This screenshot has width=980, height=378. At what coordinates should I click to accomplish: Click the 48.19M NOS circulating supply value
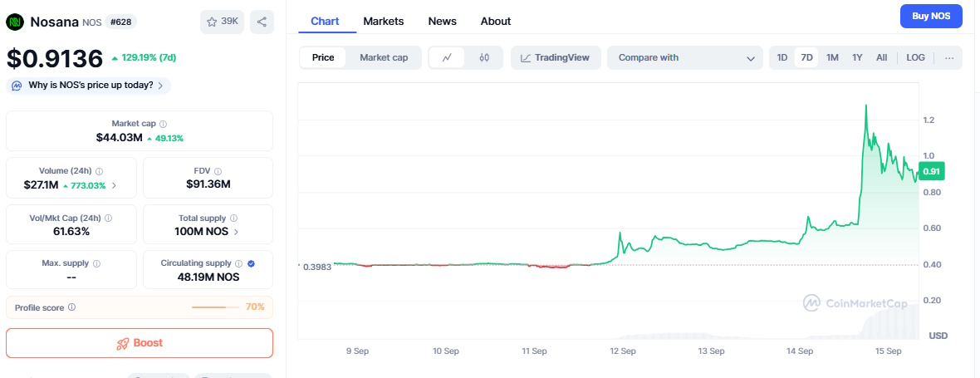pos(208,277)
